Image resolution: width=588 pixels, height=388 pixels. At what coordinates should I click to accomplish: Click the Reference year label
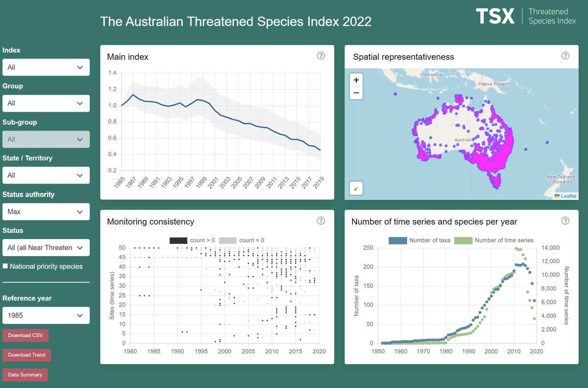point(27,298)
